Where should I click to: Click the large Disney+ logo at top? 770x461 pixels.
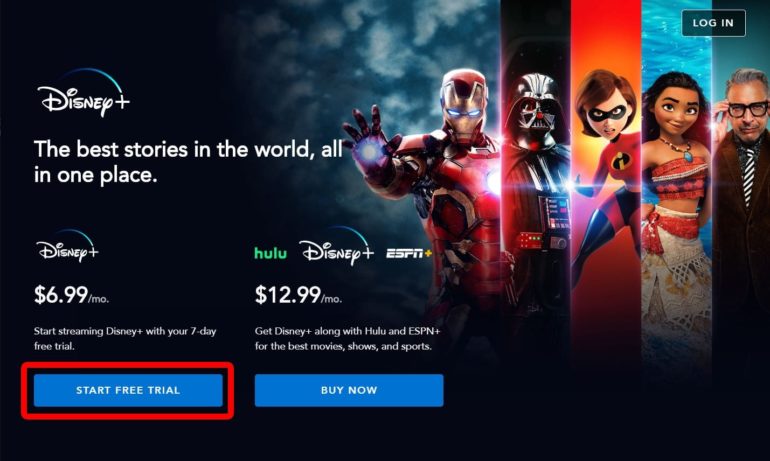(x=83, y=93)
